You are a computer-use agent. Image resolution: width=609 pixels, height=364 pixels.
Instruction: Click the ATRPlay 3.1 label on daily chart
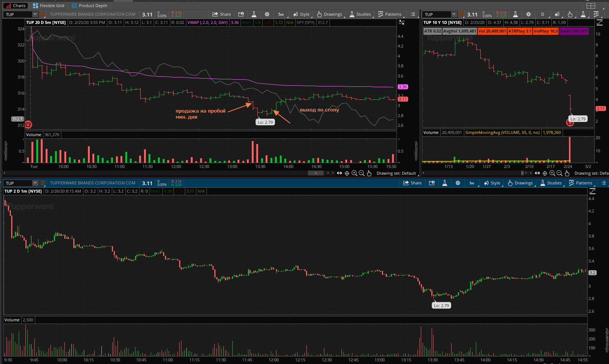(x=520, y=31)
